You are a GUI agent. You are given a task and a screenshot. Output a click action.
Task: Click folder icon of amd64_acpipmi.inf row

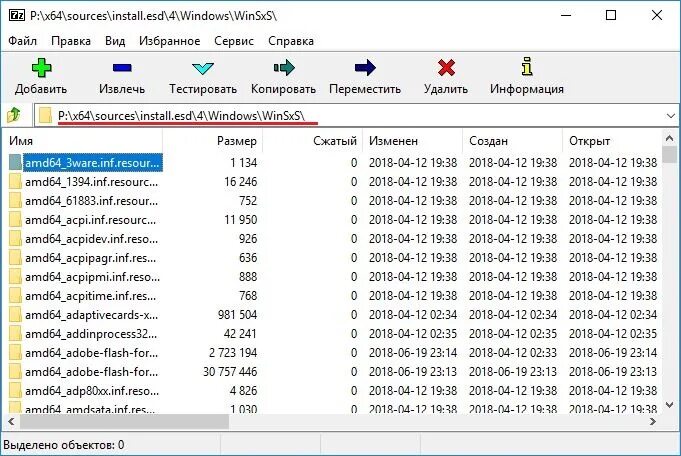point(15,277)
